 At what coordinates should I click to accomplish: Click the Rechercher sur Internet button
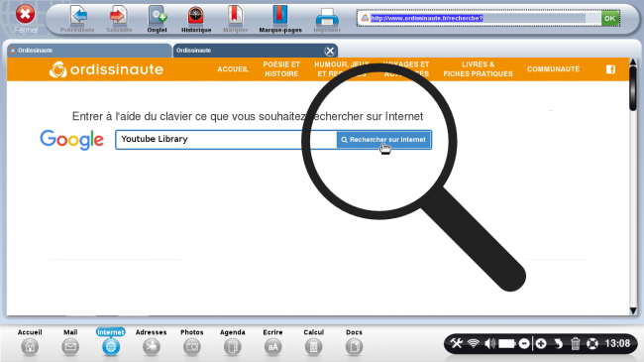384,140
